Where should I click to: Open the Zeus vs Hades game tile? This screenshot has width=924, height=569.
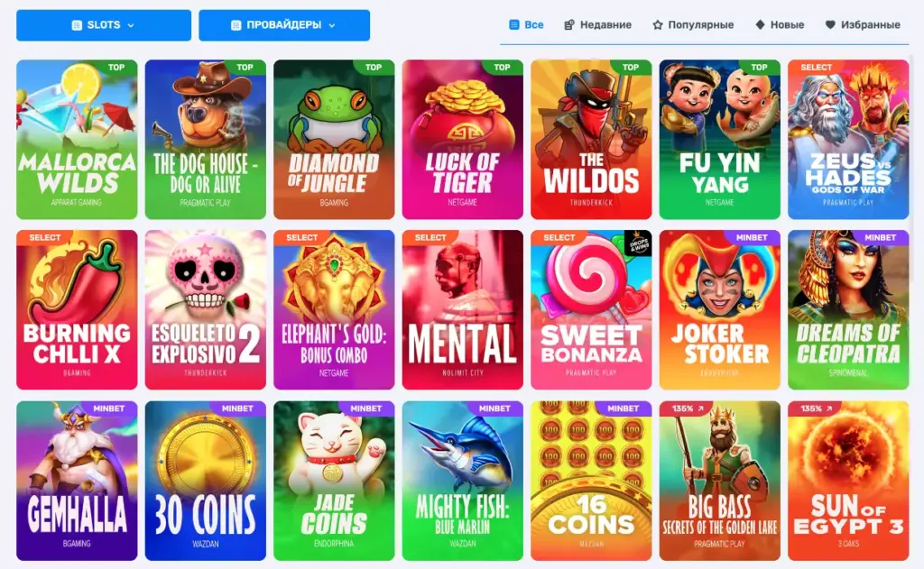click(848, 140)
